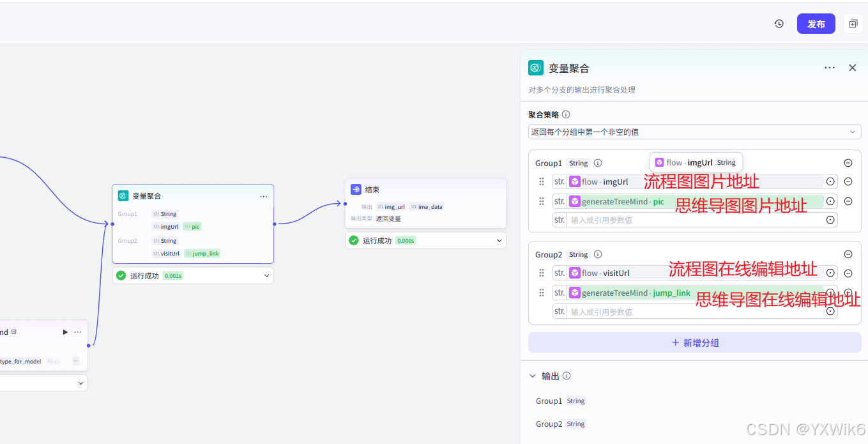The height and width of the screenshot is (444, 868).
Task: Click the duplicate window icon beside 发布
Action: [x=853, y=24]
